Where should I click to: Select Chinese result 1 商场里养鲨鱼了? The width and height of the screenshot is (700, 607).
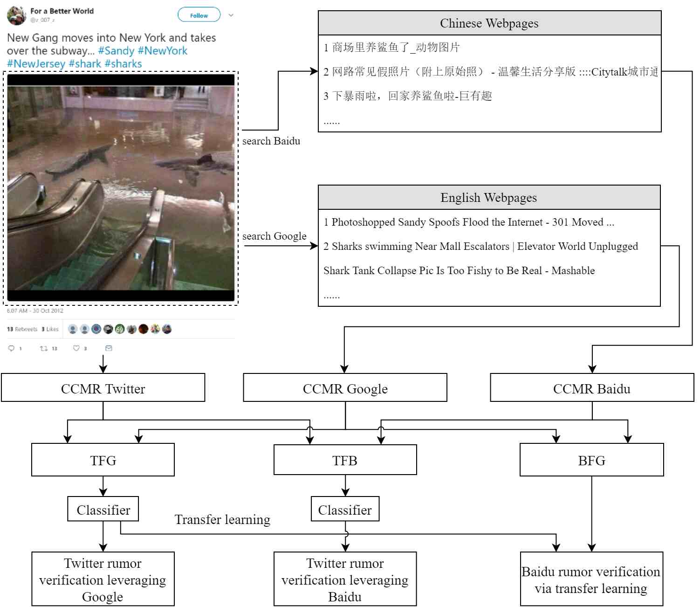tap(392, 47)
